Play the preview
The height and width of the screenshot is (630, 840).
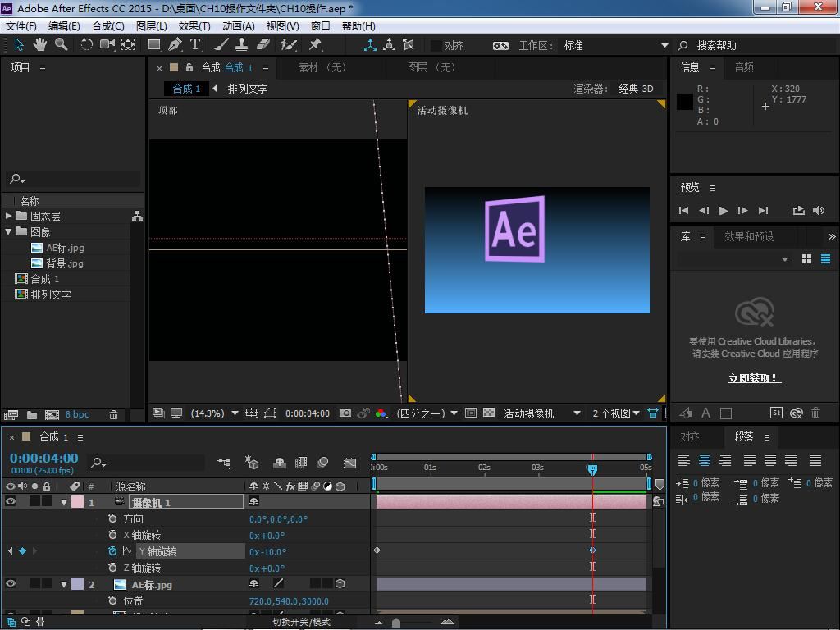click(x=724, y=211)
